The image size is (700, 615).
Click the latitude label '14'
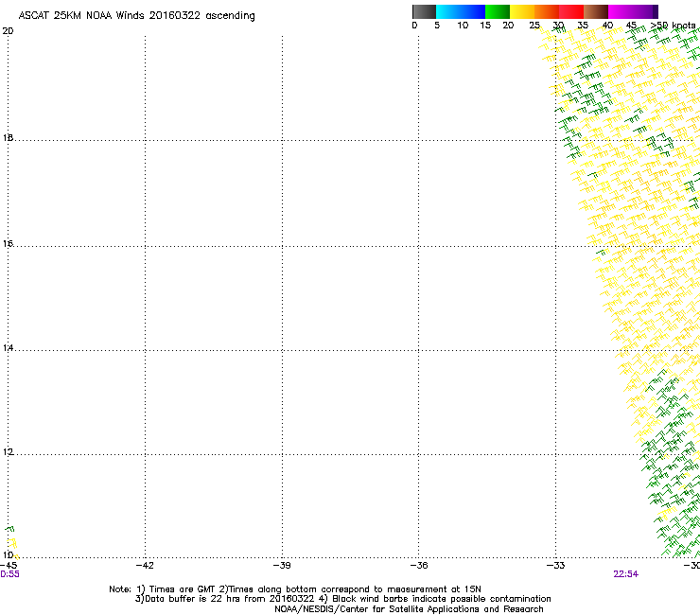click(8, 348)
